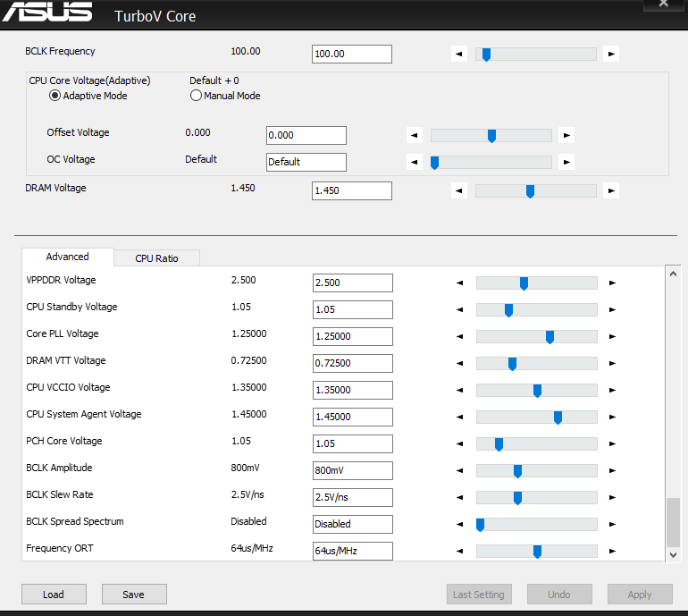Click the CPU System Agent Voltage input
This screenshot has height=616, width=688.
(x=353, y=417)
